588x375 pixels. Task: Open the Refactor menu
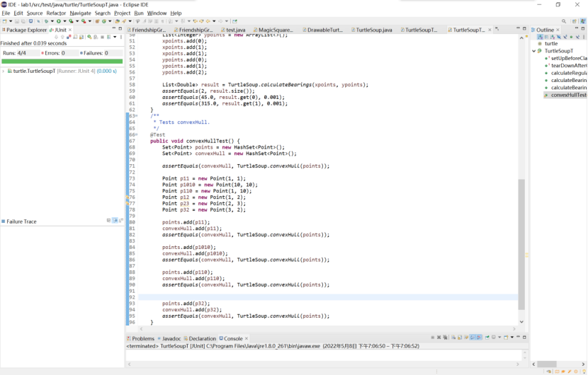[56, 13]
